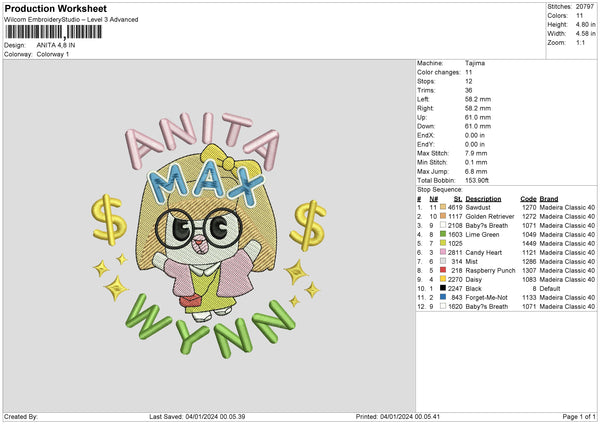Click the Color changes value
The height and width of the screenshot is (424, 600).
469,72
